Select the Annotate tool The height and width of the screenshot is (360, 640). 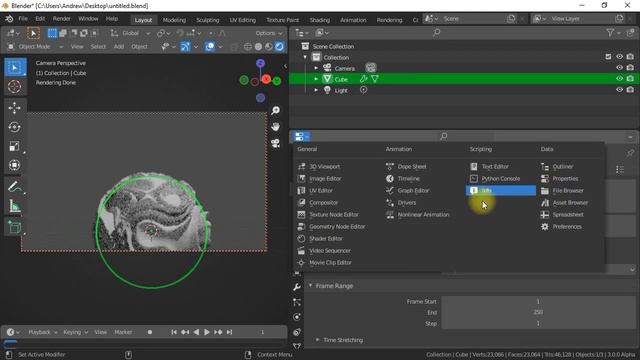tap(15, 187)
